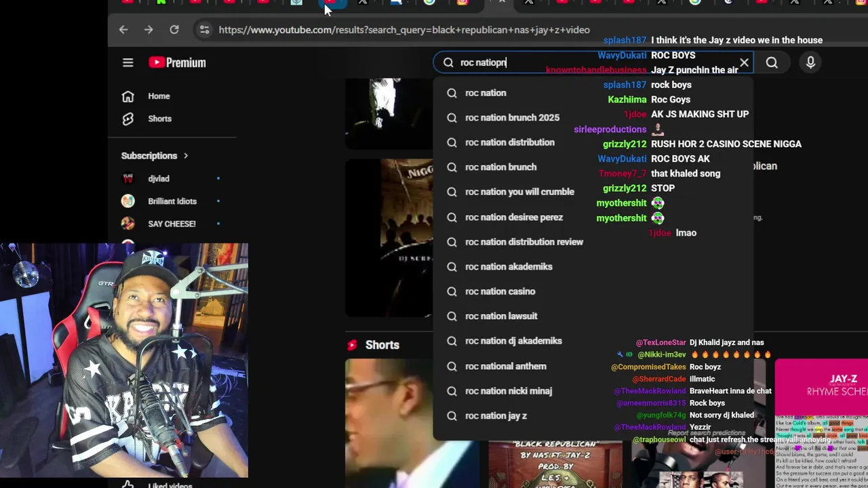Click the Liked videos sidebar entry
This screenshot has height=488, width=868.
tap(170, 484)
